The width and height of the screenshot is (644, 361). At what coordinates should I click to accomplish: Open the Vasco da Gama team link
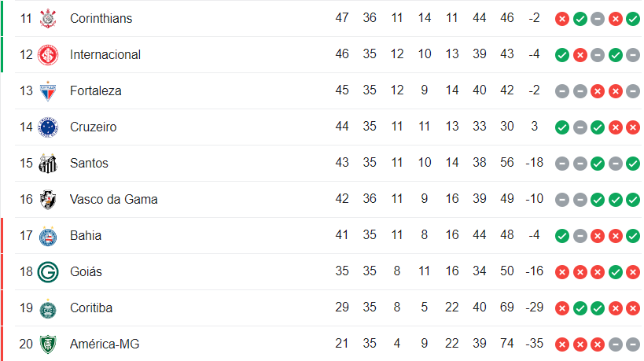(x=113, y=199)
